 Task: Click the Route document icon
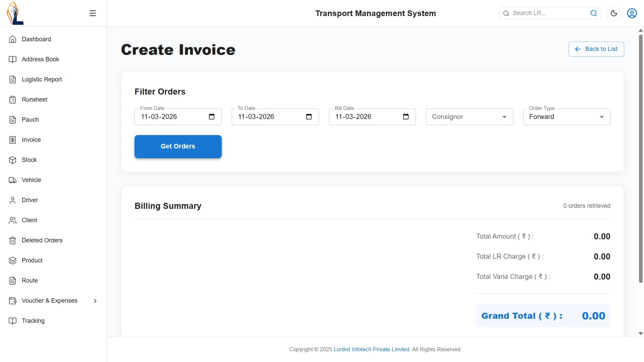pyautogui.click(x=12, y=281)
